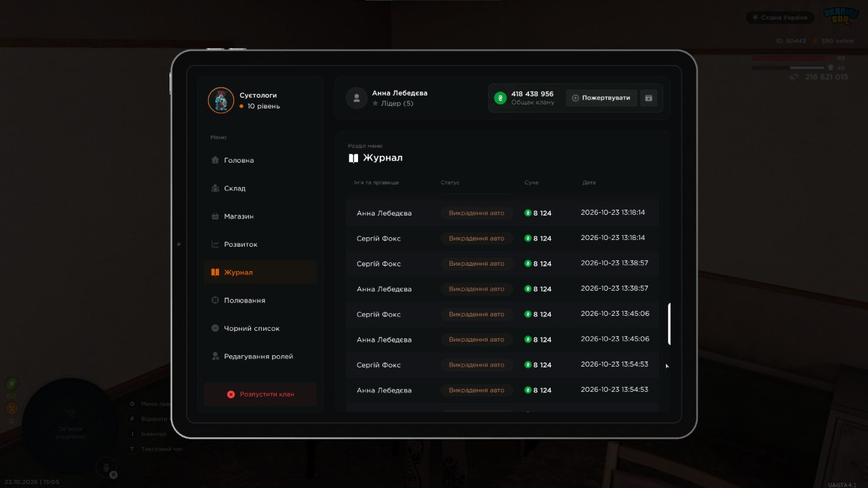The height and width of the screenshot is (488, 868).
Task: Select the Розвиток chart icon
Action: click(x=215, y=244)
